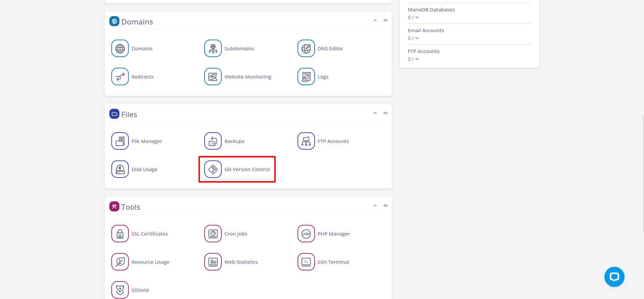Screen dimensions: 644x299
Task: Open the Website Monitoring icon
Action: (213, 77)
